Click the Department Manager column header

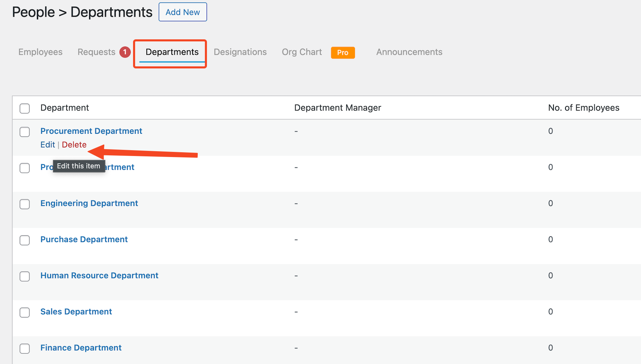[338, 108]
